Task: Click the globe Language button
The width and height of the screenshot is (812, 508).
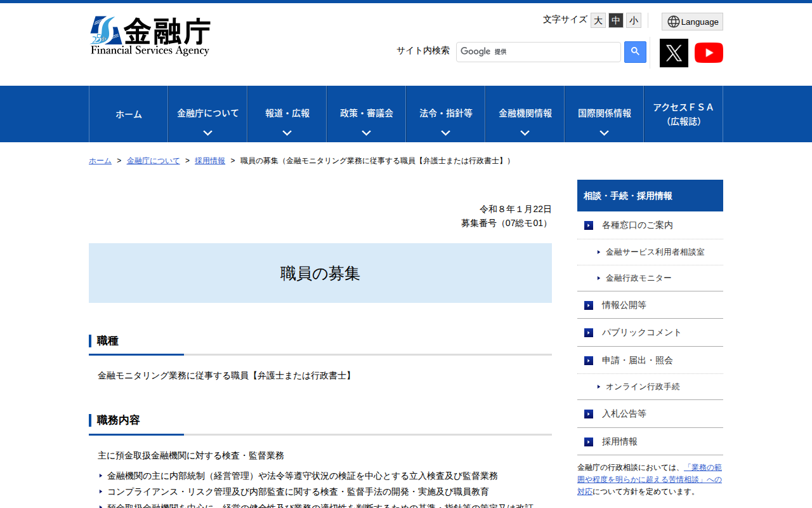Action: point(692,22)
